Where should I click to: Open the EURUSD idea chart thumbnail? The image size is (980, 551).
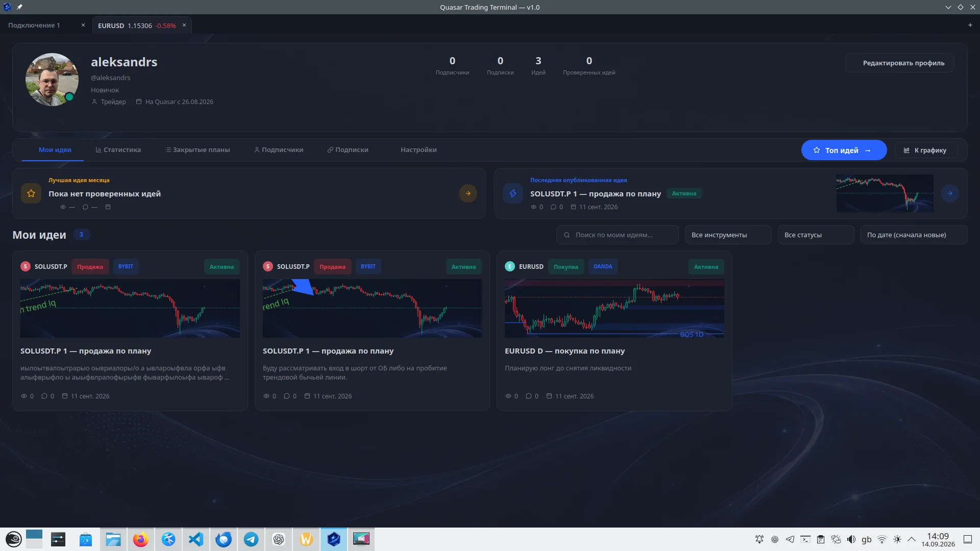tap(615, 309)
